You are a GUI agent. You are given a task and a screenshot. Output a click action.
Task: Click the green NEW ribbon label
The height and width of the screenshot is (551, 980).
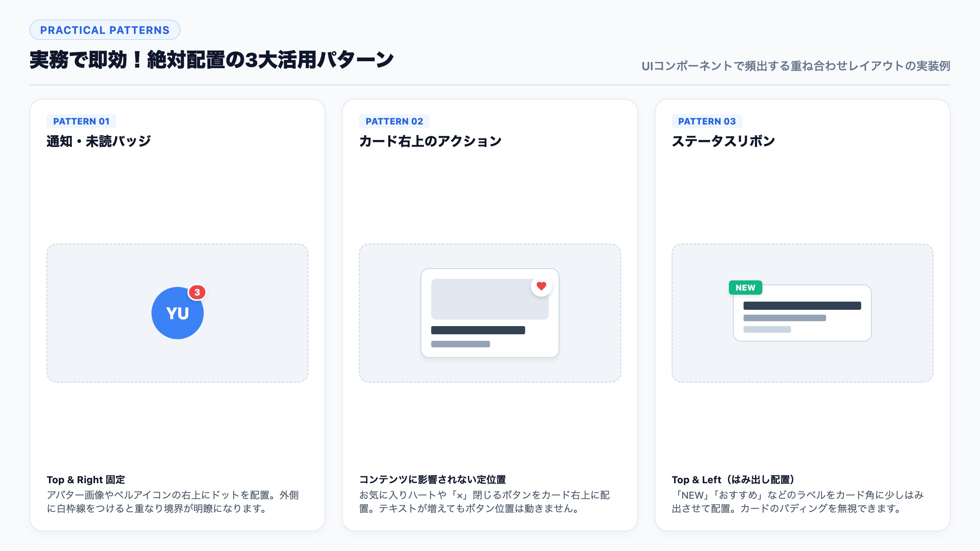[745, 288]
